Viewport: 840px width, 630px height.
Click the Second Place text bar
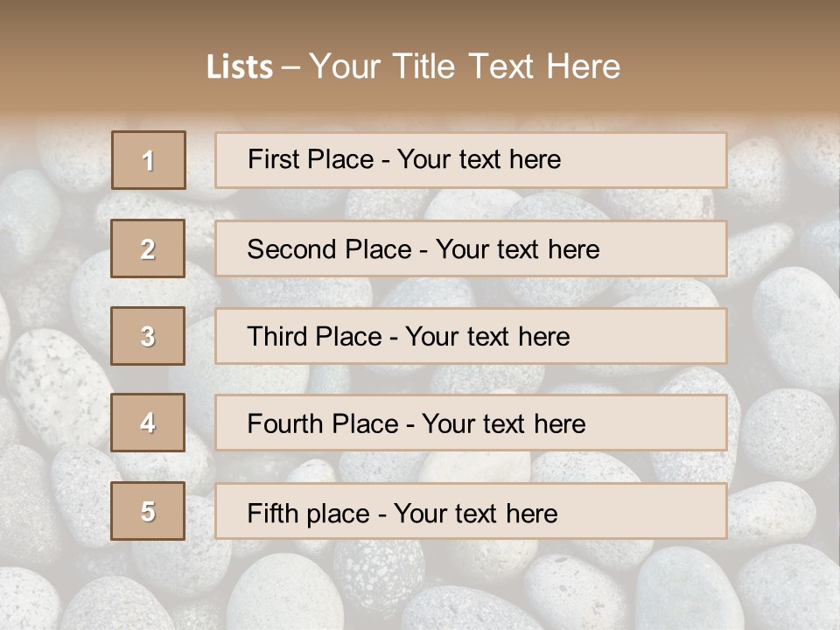[471, 248]
